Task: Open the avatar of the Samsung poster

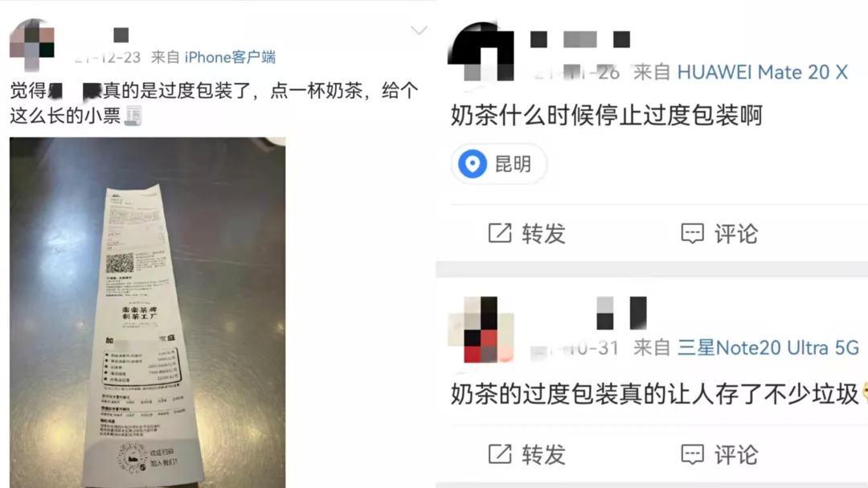Action: coord(481,330)
